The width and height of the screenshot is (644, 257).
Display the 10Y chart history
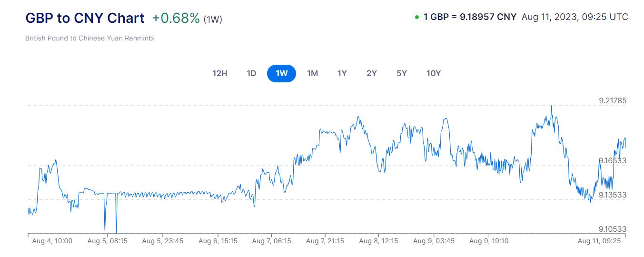click(434, 73)
